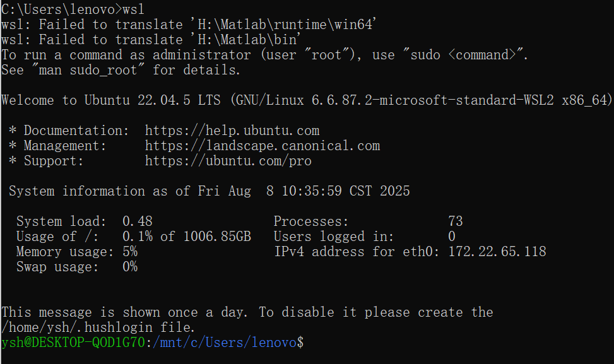
Task: Click the H:\Matlab\bin path text
Action: coord(247,40)
